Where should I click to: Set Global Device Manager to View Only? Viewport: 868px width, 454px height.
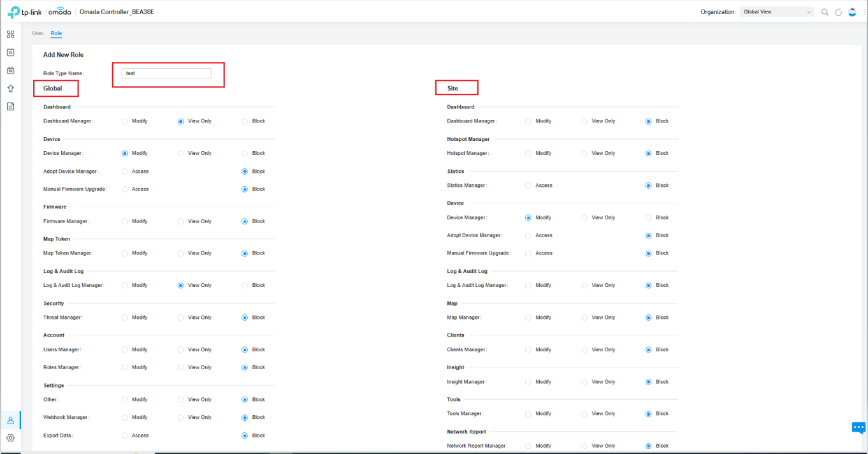coord(180,153)
